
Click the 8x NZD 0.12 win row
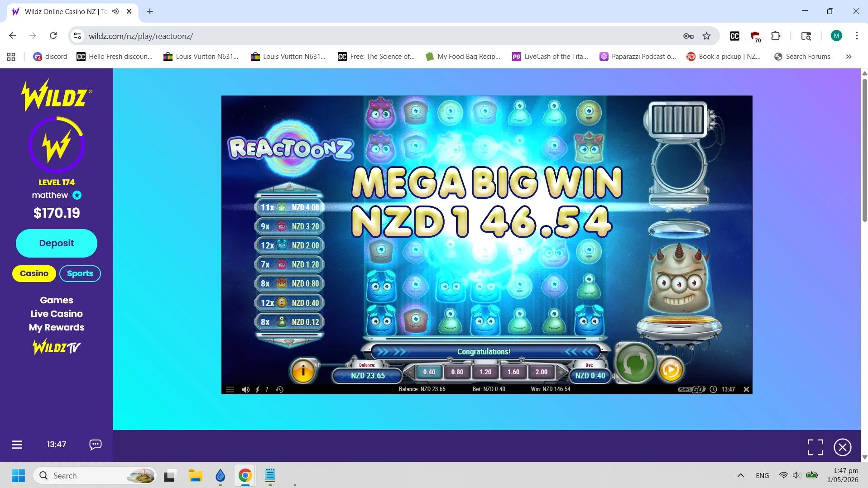[x=290, y=322]
